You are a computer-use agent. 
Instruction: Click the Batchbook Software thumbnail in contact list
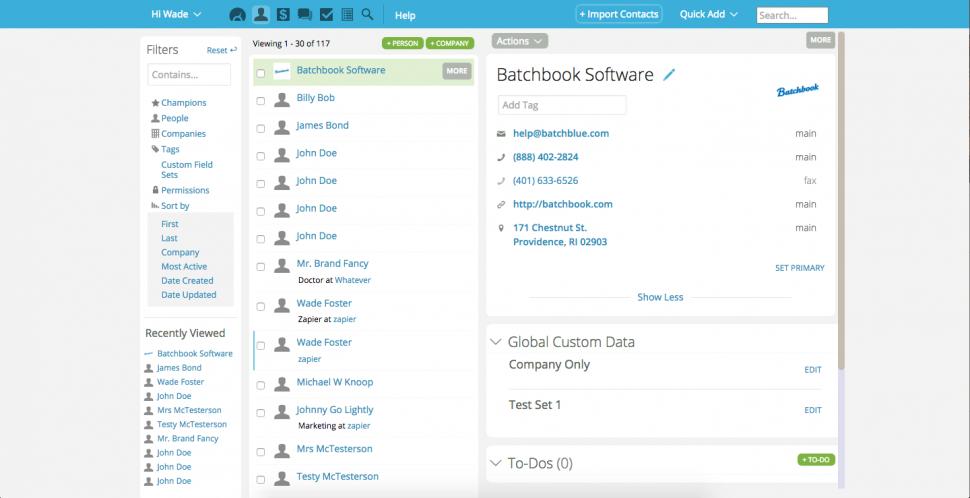(x=282, y=71)
